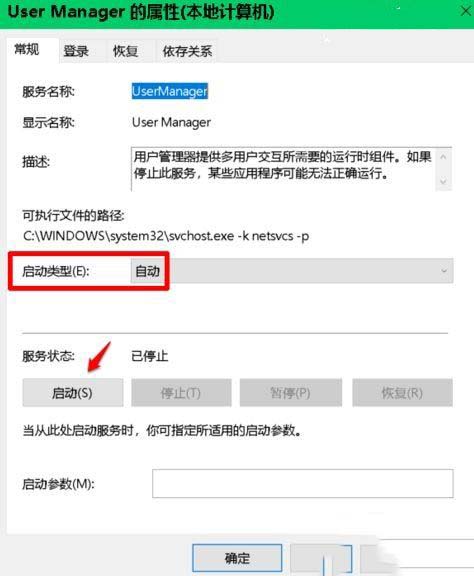Click the 停止(T) button

tap(181, 393)
